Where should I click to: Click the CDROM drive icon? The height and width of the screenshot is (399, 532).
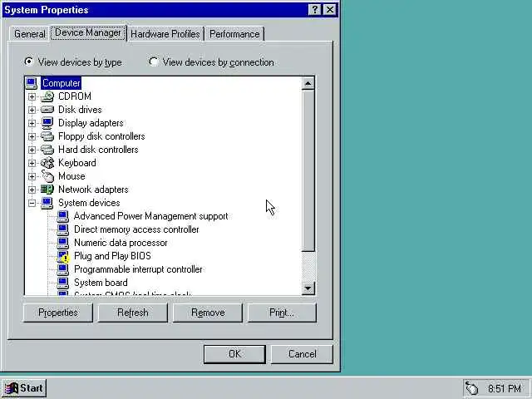[x=47, y=96]
